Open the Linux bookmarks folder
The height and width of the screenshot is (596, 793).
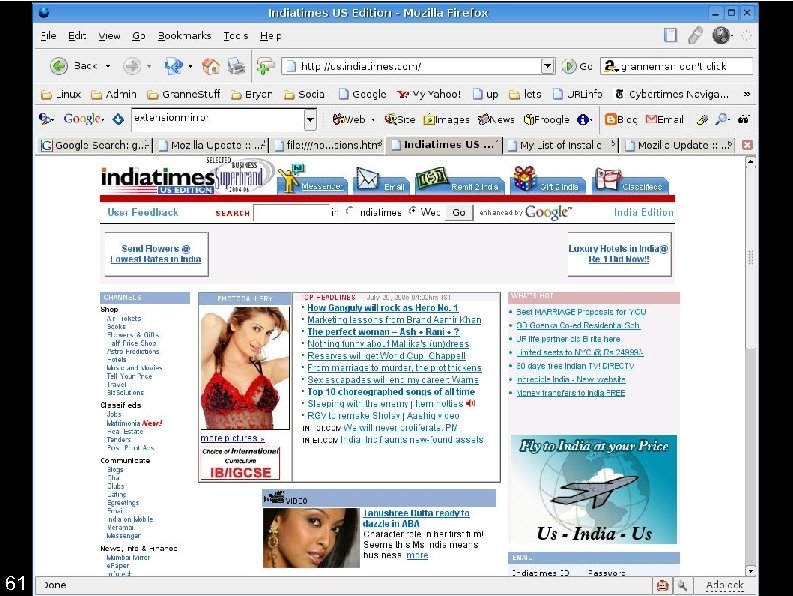point(61,94)
